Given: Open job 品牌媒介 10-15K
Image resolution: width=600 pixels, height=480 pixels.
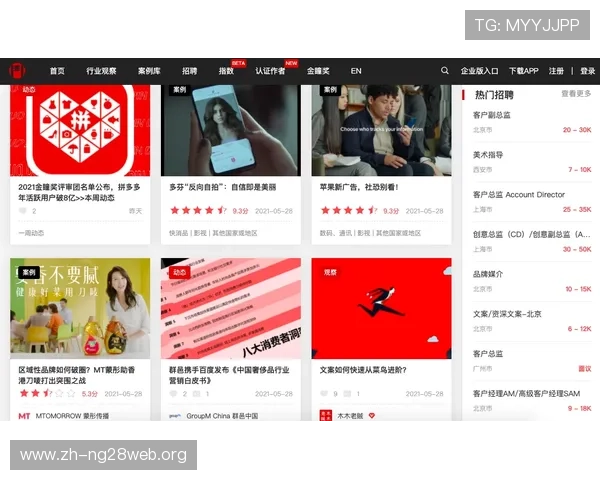Looking at the screenshot, I should click(532, 281).
